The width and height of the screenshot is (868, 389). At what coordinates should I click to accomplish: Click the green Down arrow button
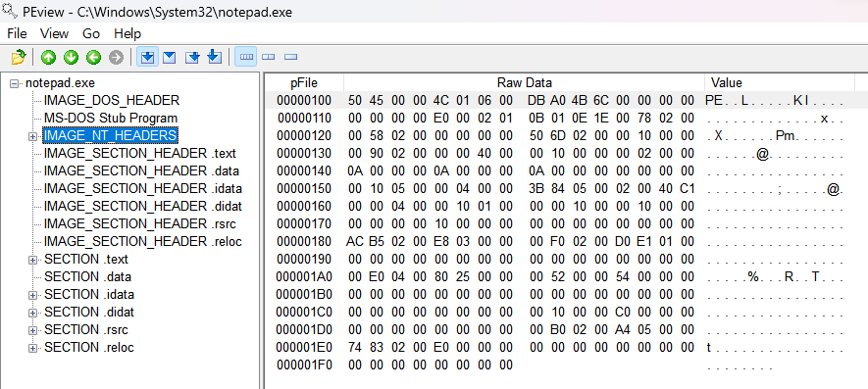[x=71, y=57]
